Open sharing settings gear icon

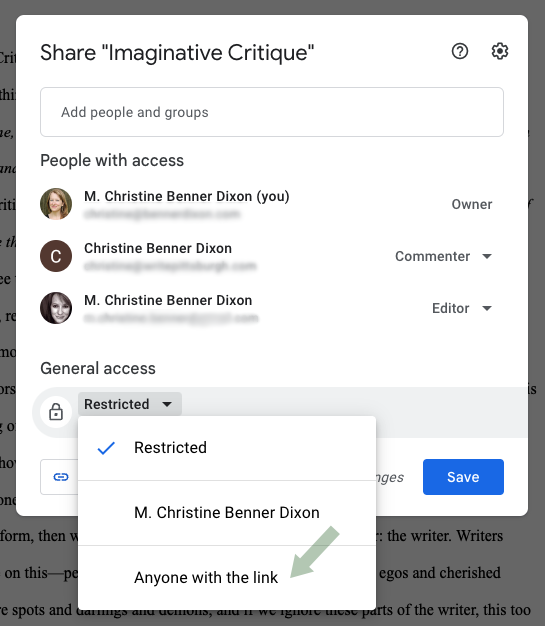(499, 52)
